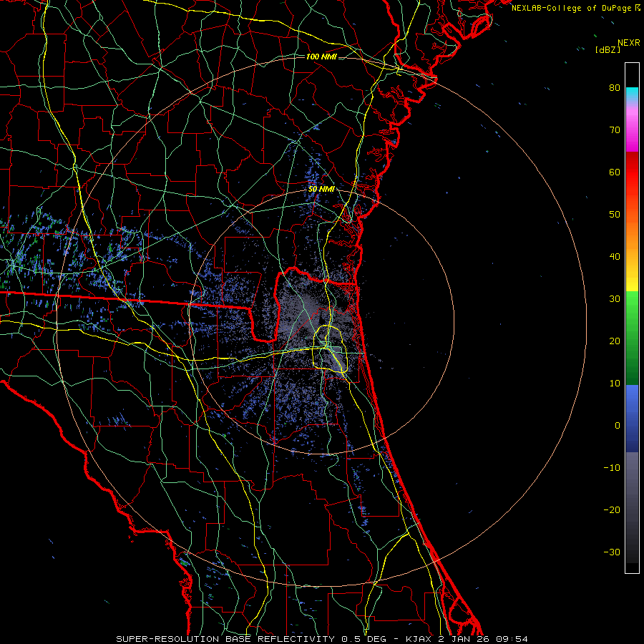
Task: Click the KJAX radar station identifier
Action: (x=419, y=639)
